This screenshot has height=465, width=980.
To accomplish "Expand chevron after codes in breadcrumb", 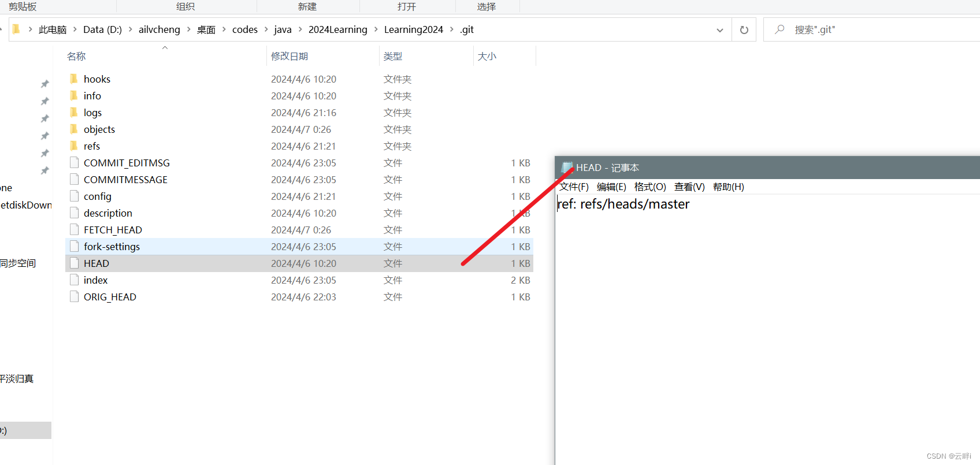I will coord(266,29).
